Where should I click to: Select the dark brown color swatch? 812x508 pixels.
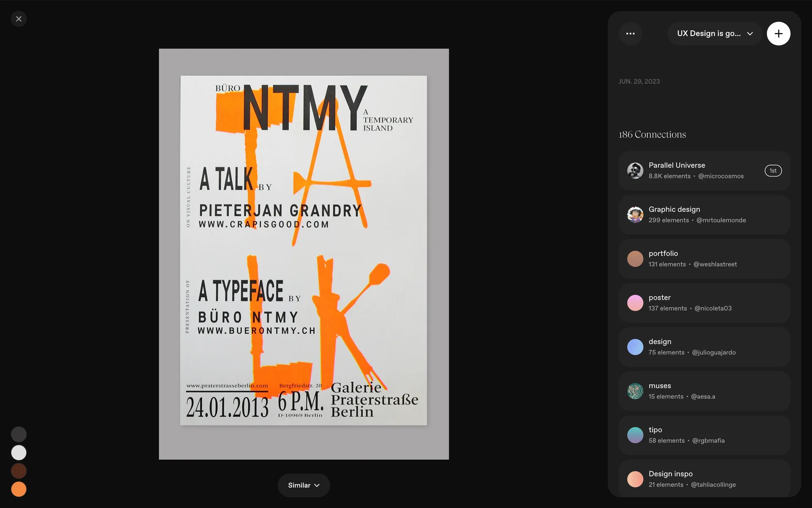(x=19, y=471)
